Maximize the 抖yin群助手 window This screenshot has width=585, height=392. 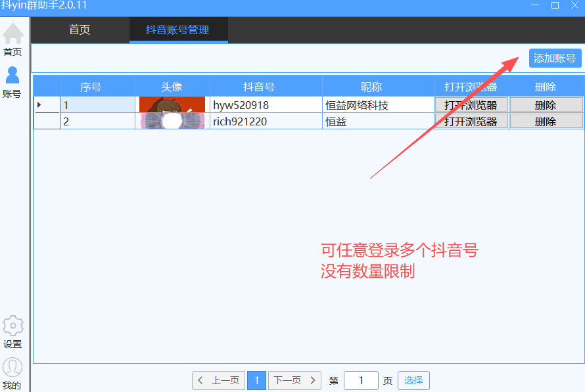click(555, 5)
